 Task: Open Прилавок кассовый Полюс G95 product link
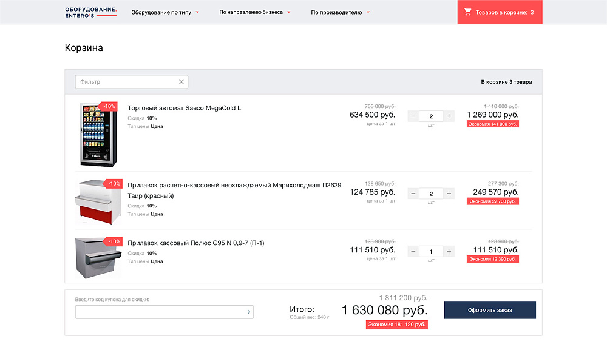point(195,243)
